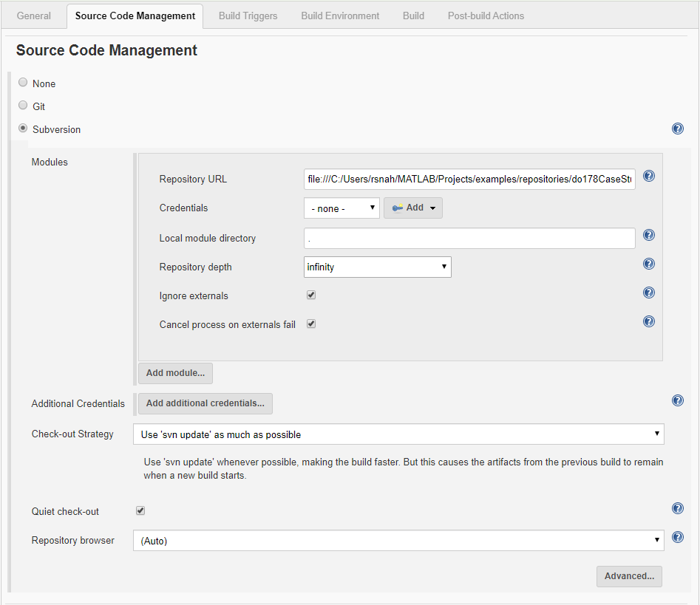Click the Add module button
700x605 pixels.
pyautogui.click(x=174, y=374)
